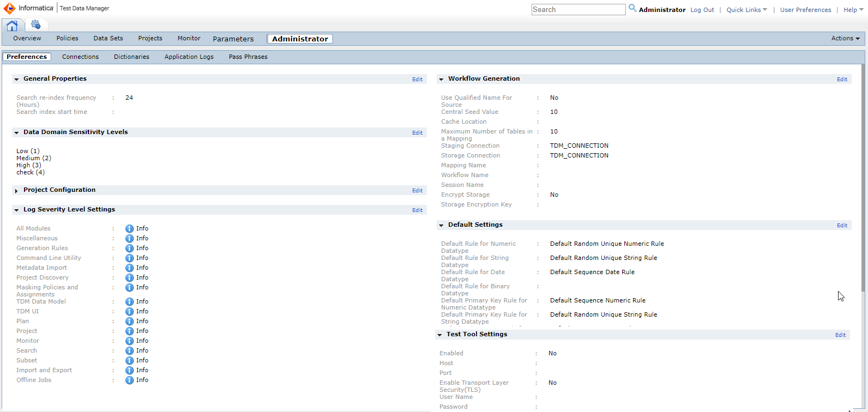Click the TDM_CONNECTION Staging Connection value
868x412 pixels.
[579, 146]
